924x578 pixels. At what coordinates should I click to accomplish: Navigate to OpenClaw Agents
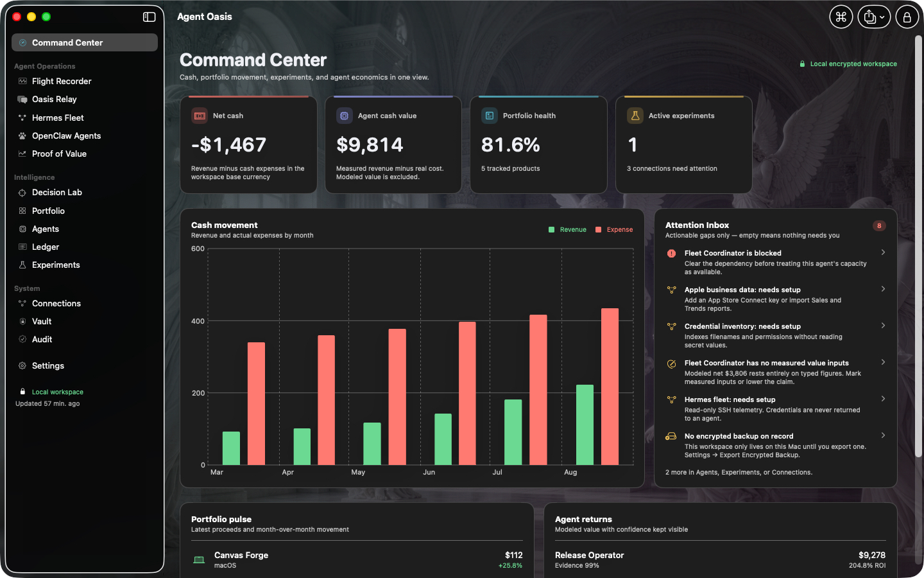(85, 136)
